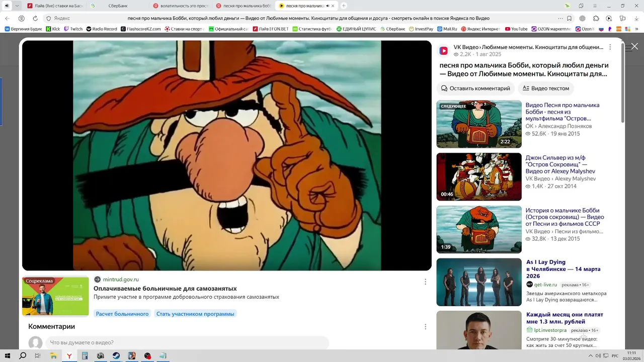Open 'Оплачиваемые больничные для самозанятых' ad title
Screen dimensions: 644x362
(x=165, y=289)
